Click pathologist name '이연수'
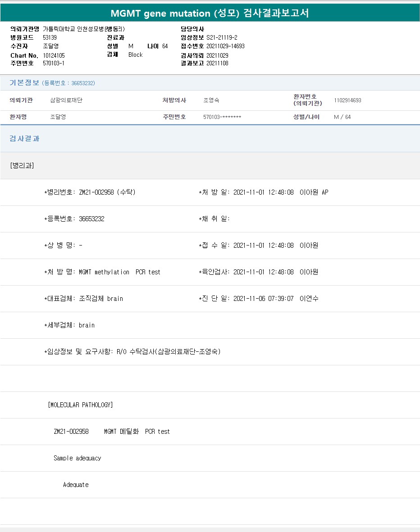Screen dimensions: 420x532 click(309, 299)
